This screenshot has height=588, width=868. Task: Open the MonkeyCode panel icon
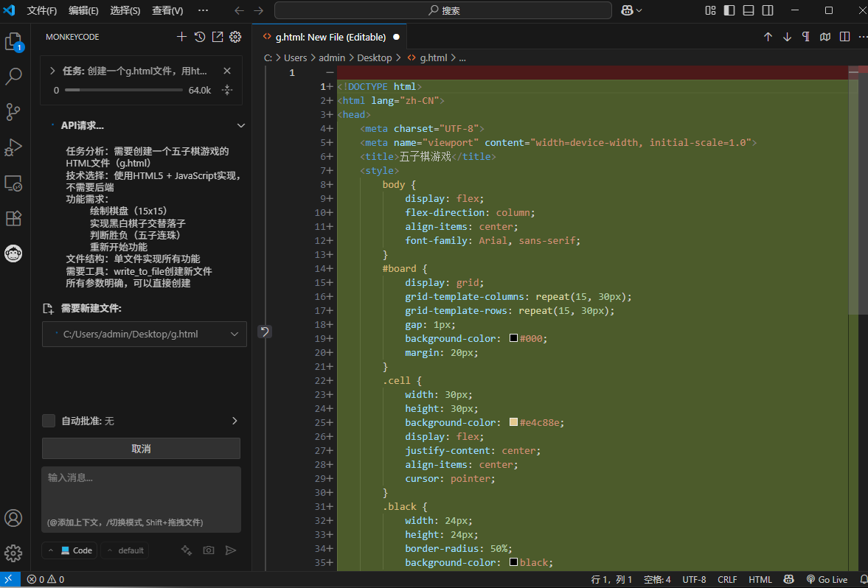point(13,253)
